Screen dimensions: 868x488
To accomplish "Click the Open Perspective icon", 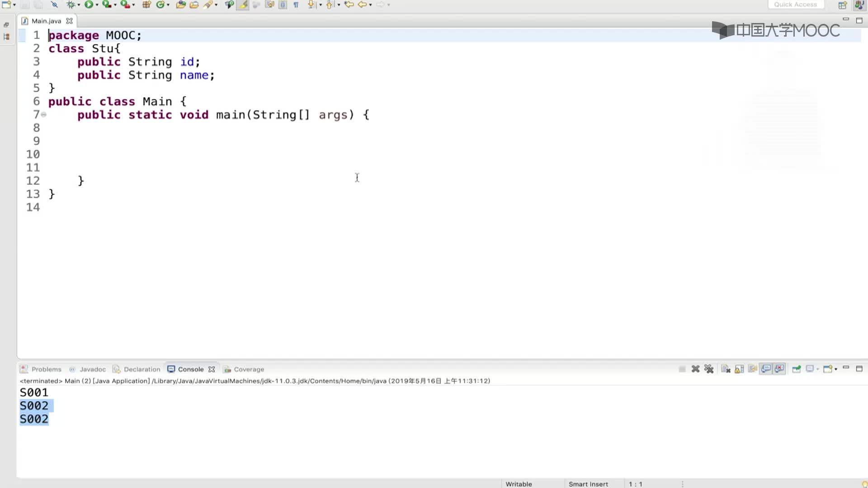I will click(x=843, y=5).
